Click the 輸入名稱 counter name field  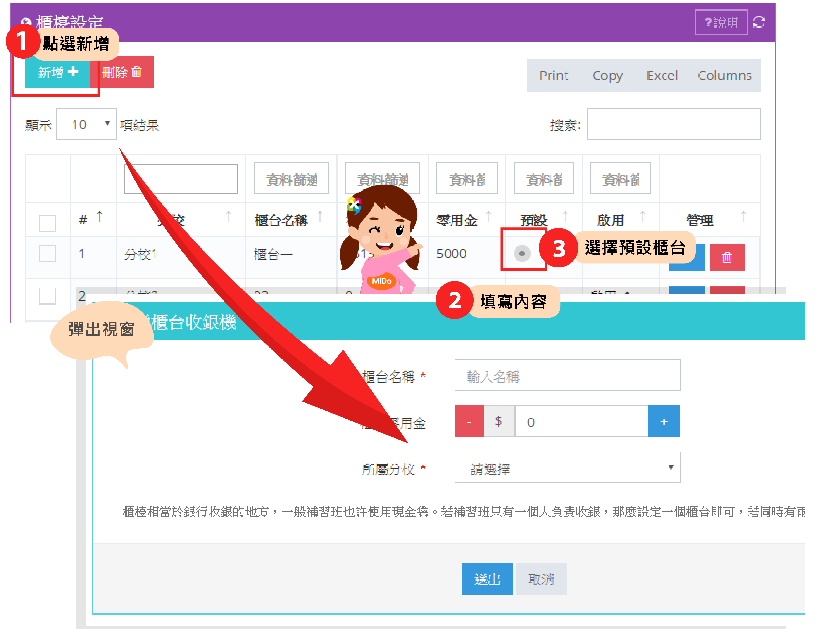coord(567,375)
